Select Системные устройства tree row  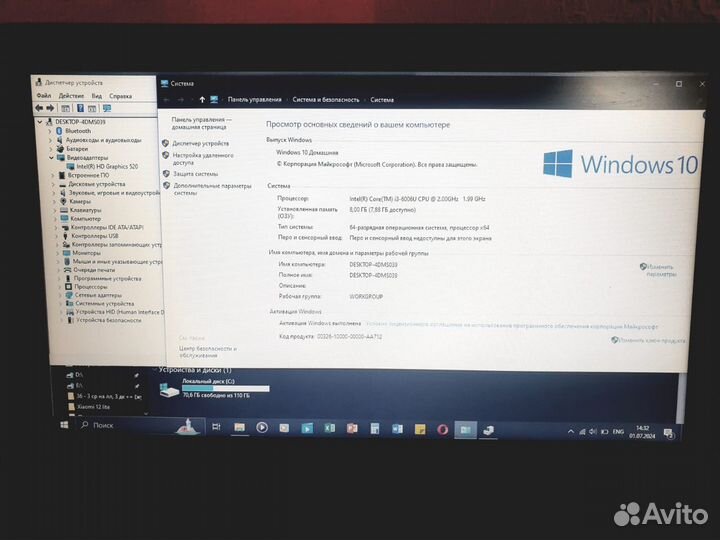point(104,303)
